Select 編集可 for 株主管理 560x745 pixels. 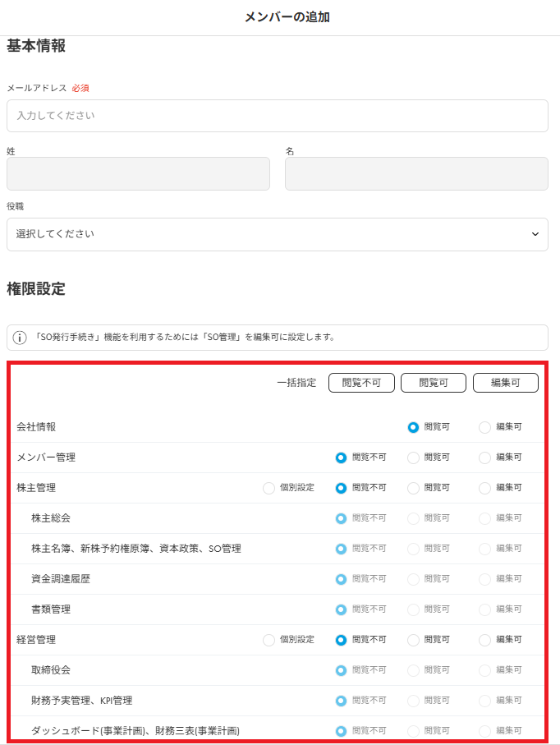(485, 488)
